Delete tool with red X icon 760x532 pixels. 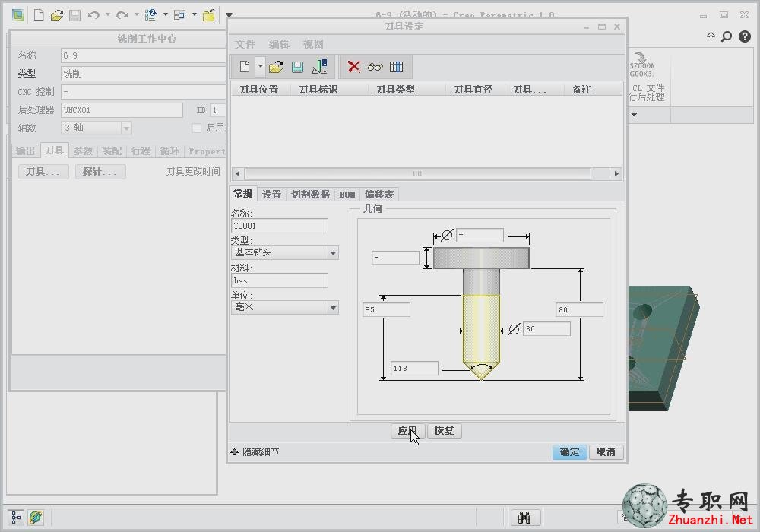(354, 67)
